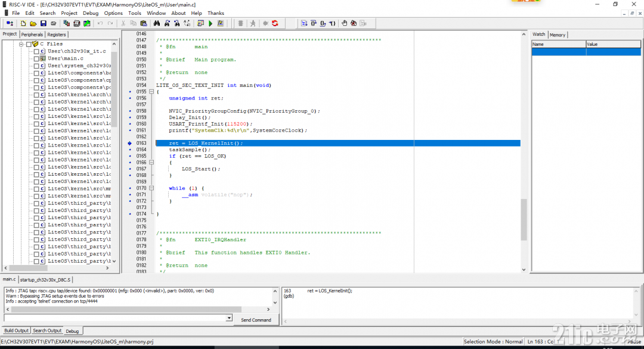Click the current-line arrow marker at line 0163
644x349 pixels.
pos(130,143)
